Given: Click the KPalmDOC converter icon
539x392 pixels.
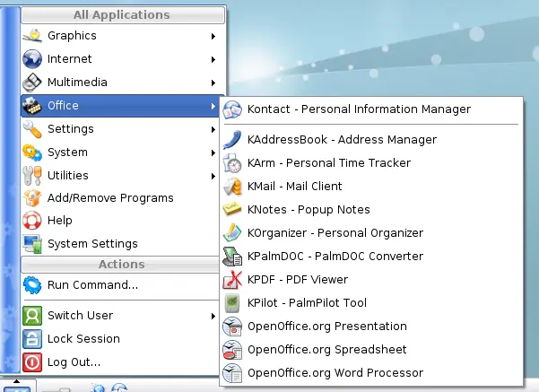Looking at the screenshot, I should (x=232, y=257).
